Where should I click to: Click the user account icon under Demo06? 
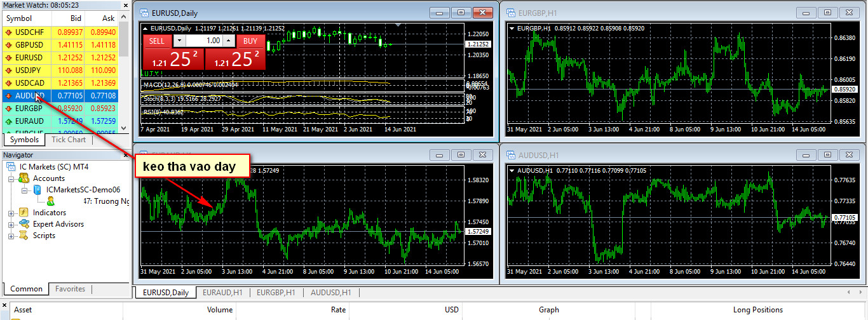51,201
